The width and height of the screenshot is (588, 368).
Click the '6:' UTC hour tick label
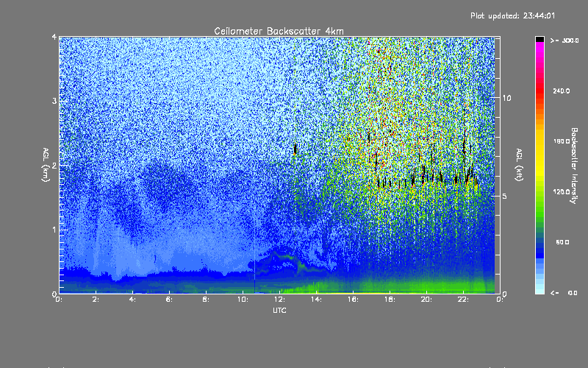(x=170, y=300)
